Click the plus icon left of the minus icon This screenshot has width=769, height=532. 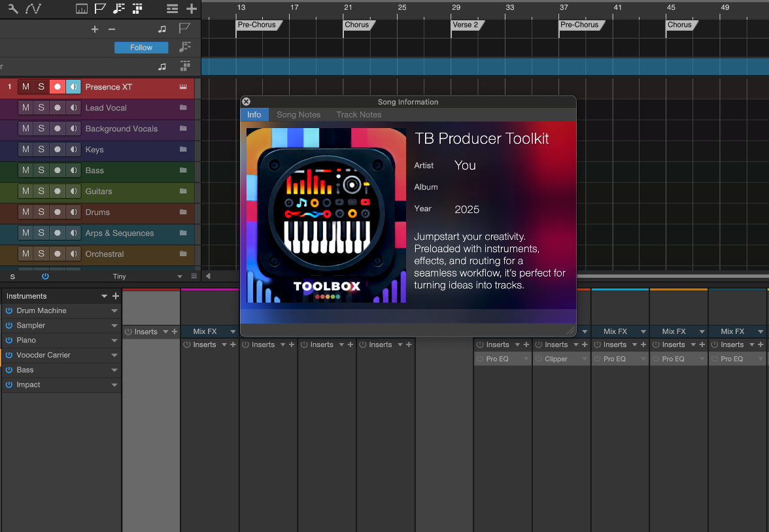[95, 29]
